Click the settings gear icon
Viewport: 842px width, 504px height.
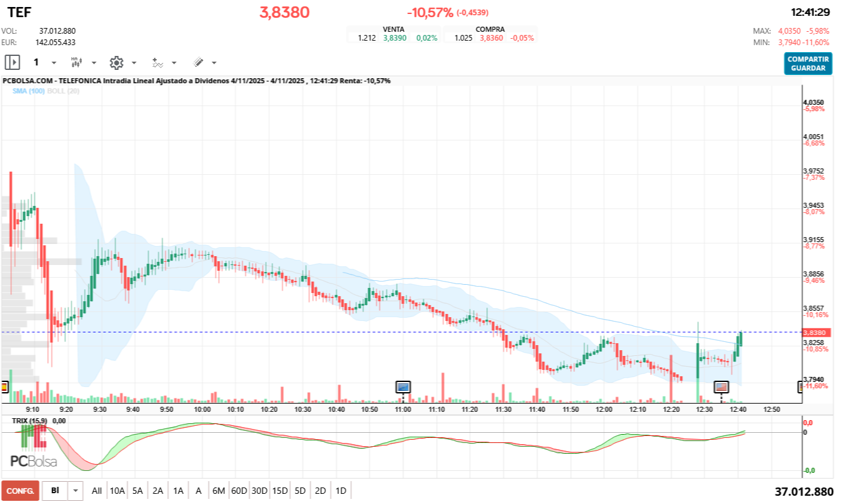click(x=116, y=62)
